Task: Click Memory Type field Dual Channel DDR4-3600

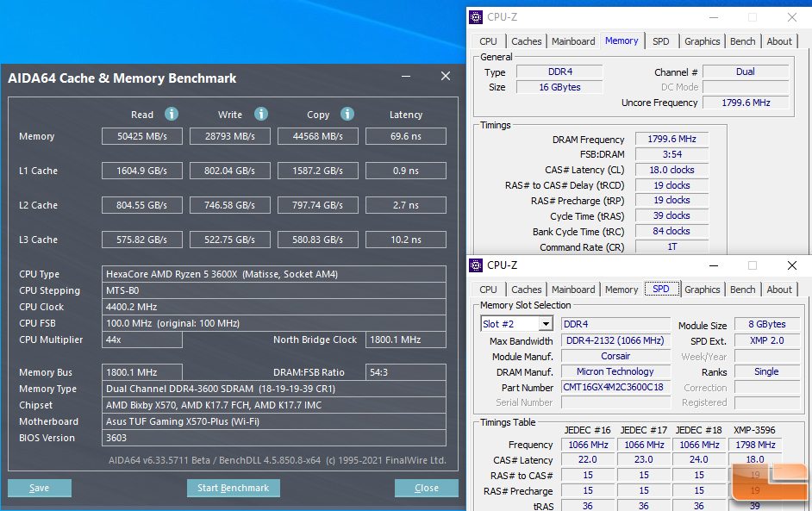Action: (x=274, y=389)
